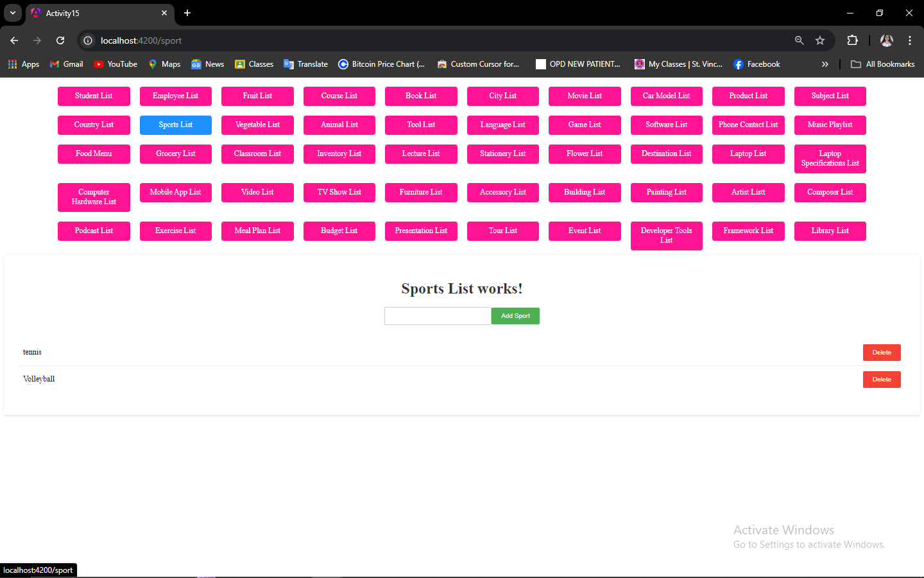Show hidden bookmarks via the double chevron
The width and height of the screenshot is (924, 578).
tap(825, 64)
